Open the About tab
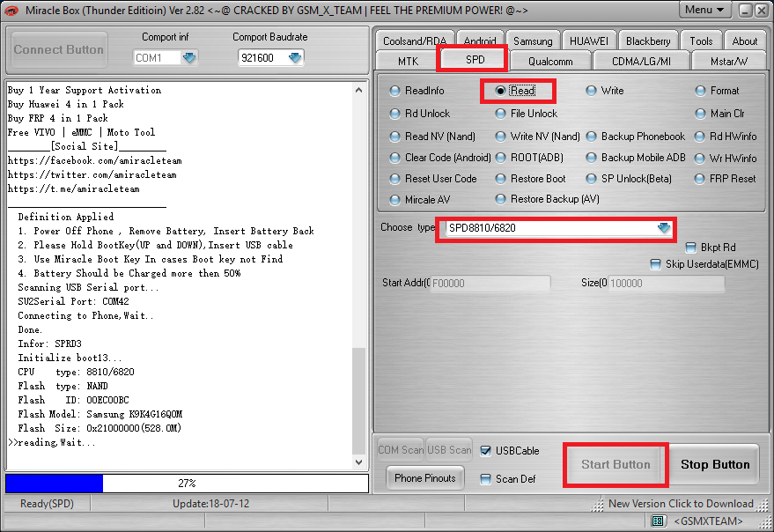The image size is (774, 532). 745,41
